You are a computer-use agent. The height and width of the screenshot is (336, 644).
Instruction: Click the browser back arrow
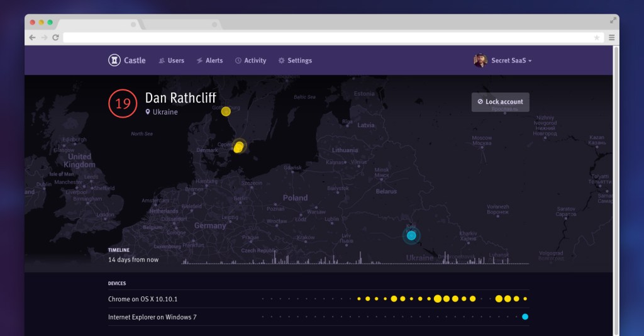[33, 38]
